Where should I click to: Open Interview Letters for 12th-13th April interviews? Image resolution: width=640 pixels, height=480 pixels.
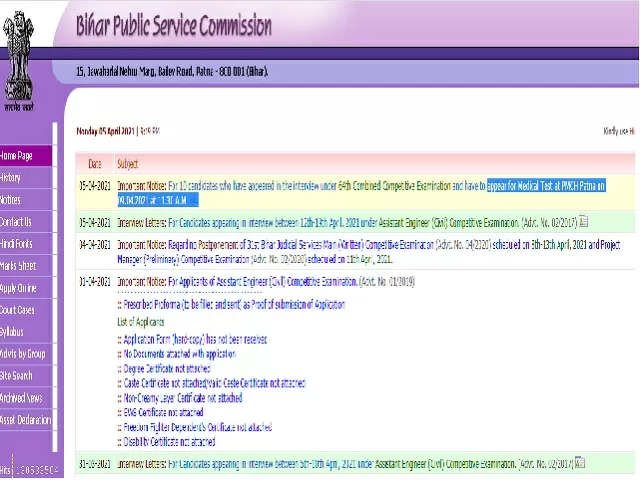pyautogui.click(x=347, y=222)
